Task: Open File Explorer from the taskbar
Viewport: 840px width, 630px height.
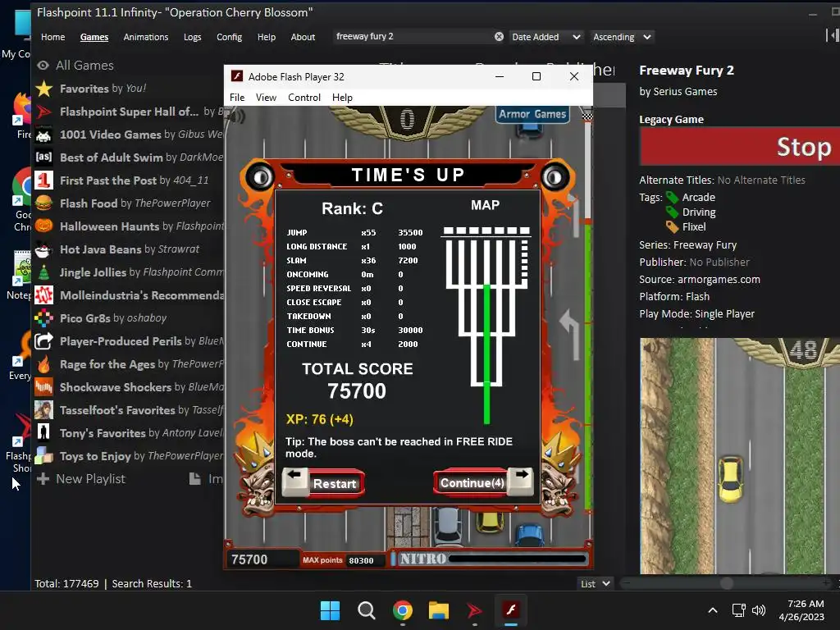Action: pos(438,610)
